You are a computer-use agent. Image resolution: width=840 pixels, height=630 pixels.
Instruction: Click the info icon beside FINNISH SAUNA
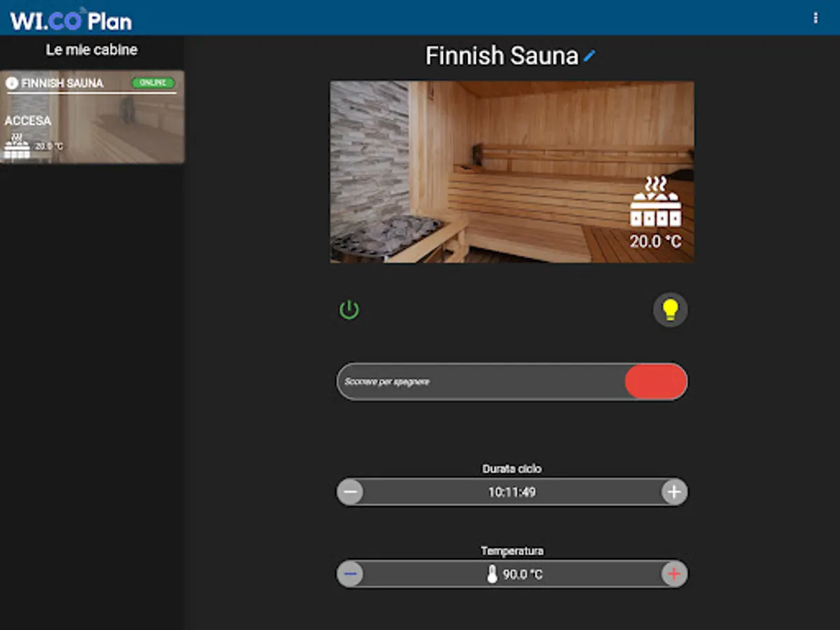(x=12, y=83)
